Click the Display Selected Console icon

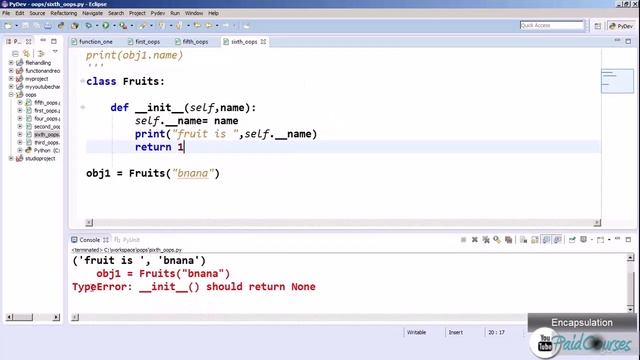pos(584,240)
